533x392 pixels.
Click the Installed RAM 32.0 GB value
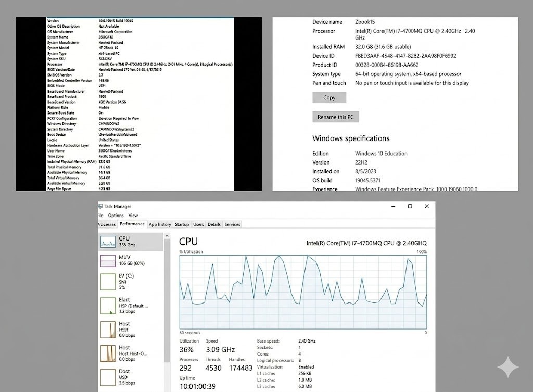tap(383, 46)
